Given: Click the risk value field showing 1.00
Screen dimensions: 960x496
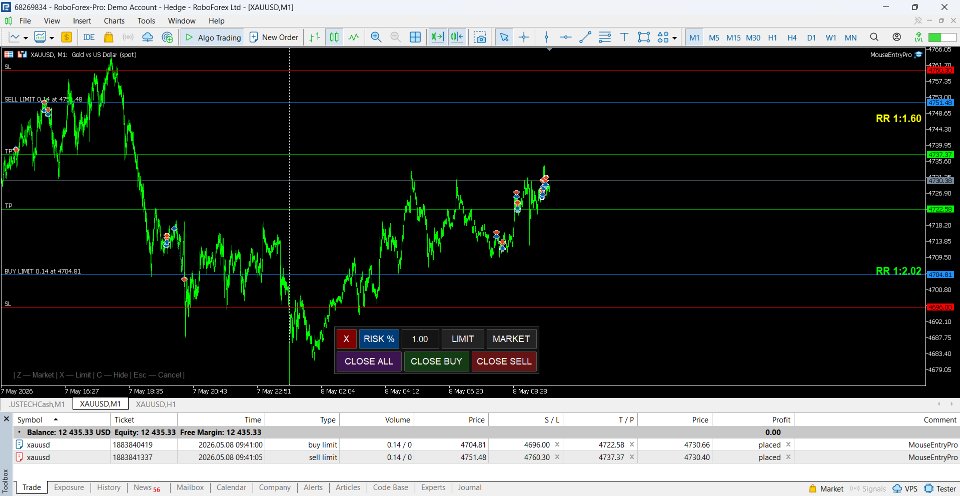Looking at the screenshot, I should [x=419, y=339].
